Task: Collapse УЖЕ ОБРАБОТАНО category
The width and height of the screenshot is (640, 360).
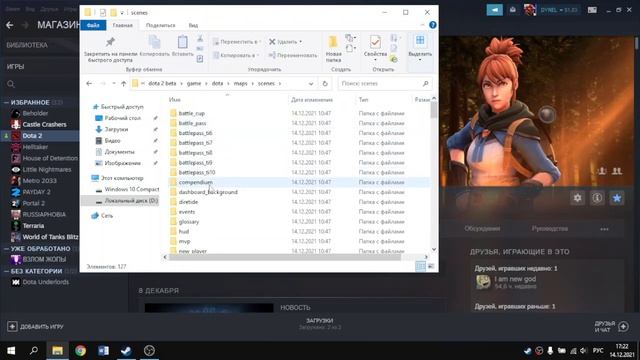Action: [x=7, y=249]
